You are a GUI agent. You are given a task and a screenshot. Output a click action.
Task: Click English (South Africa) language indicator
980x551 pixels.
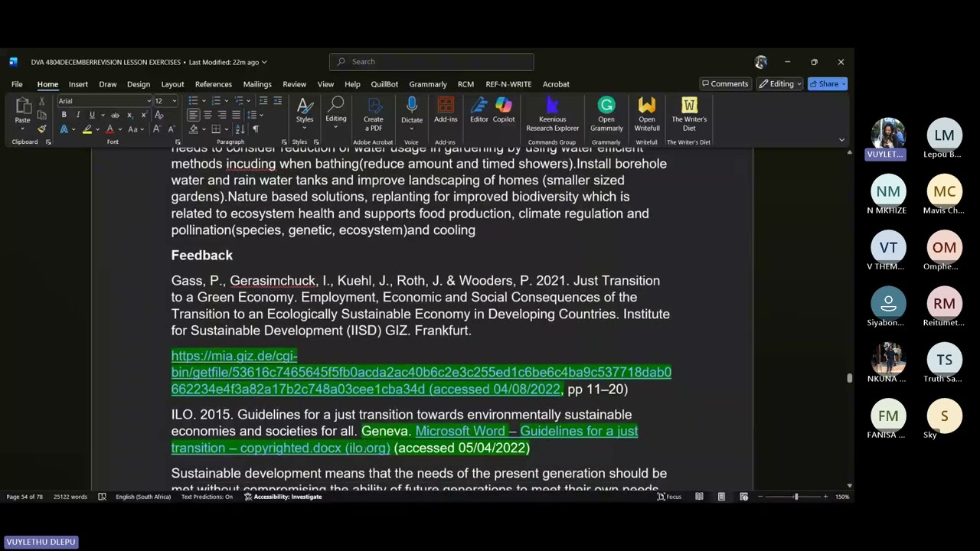coord(143,497)
